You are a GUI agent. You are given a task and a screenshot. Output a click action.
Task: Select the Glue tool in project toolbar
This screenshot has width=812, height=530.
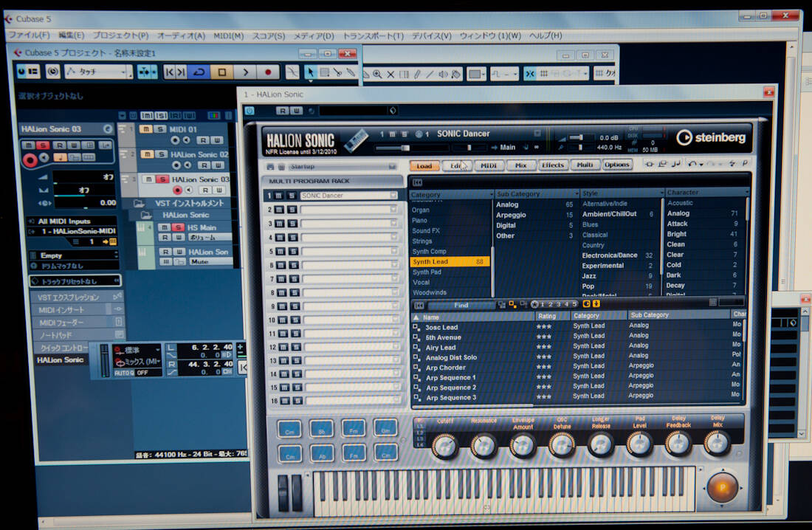click(351, 72)
